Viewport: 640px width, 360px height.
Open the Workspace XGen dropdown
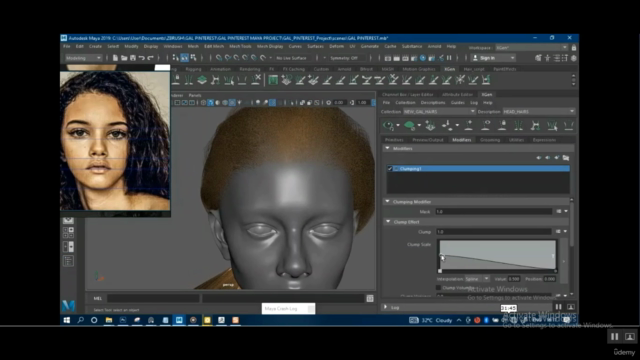click(531, 48)
